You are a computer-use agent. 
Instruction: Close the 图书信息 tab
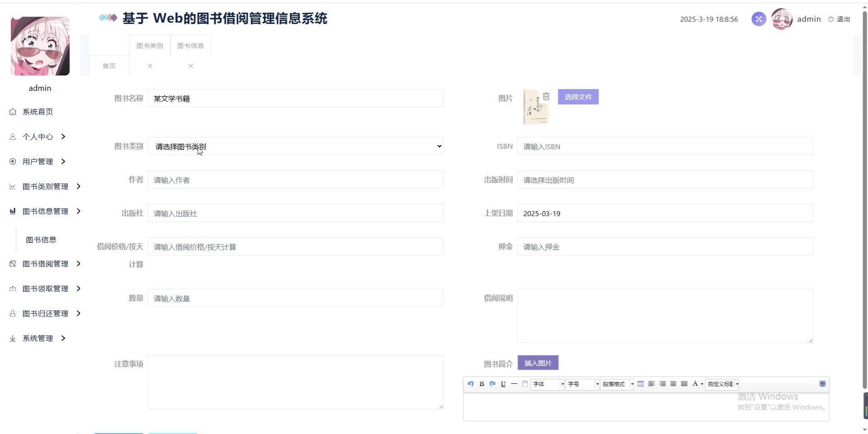click(x=191, y=66)
